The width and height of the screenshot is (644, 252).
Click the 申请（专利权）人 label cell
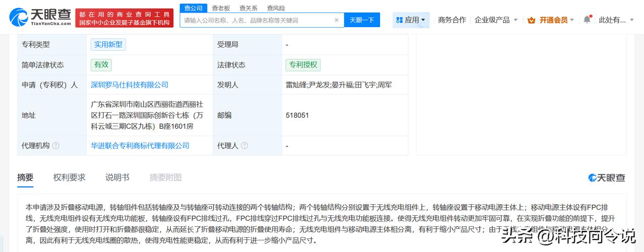[52, 85]
